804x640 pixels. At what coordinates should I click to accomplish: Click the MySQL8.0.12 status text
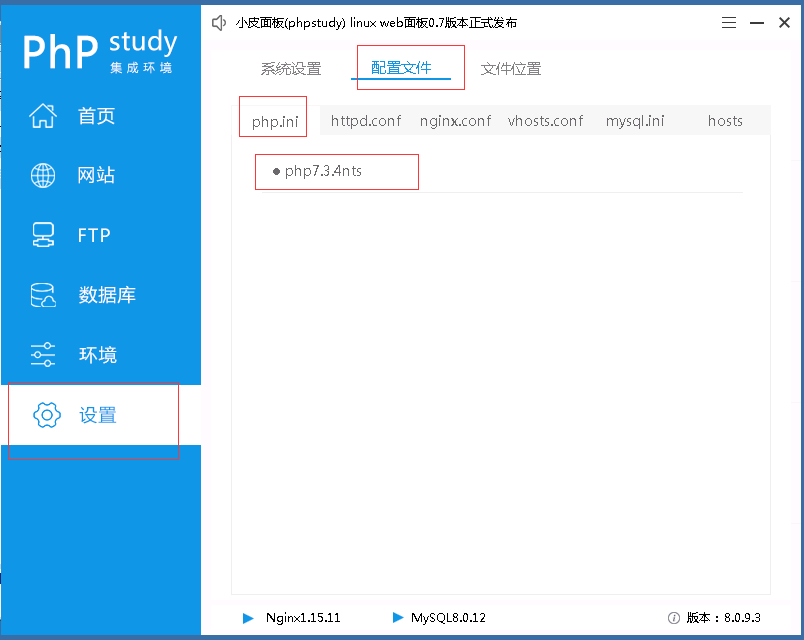448,618
